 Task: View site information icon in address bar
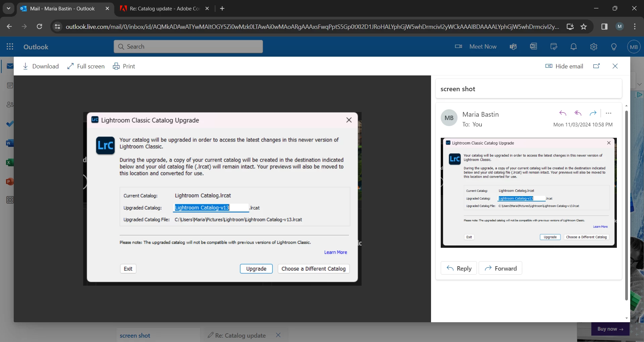pyautogui.click(x=57, y=26)
